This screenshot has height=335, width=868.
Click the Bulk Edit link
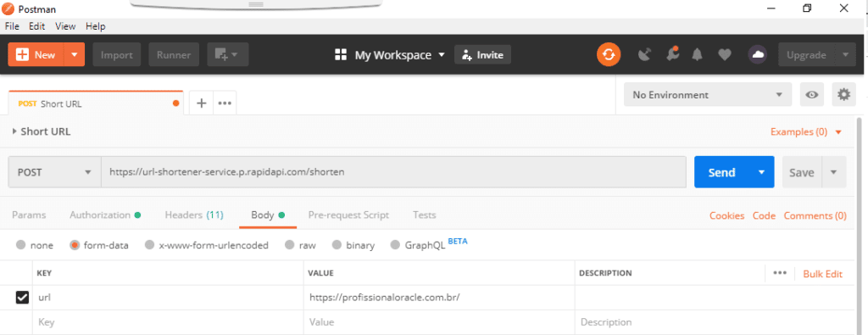click(822, 274)
